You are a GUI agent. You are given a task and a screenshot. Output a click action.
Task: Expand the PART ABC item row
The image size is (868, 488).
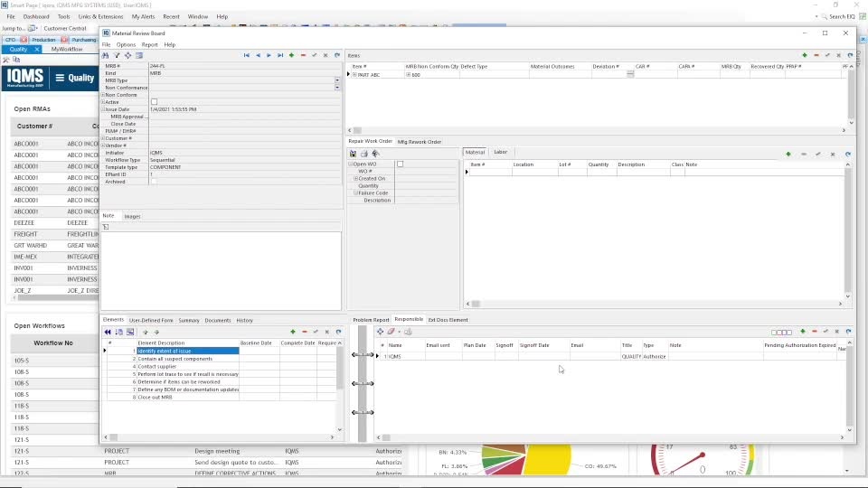click(354, 75)
